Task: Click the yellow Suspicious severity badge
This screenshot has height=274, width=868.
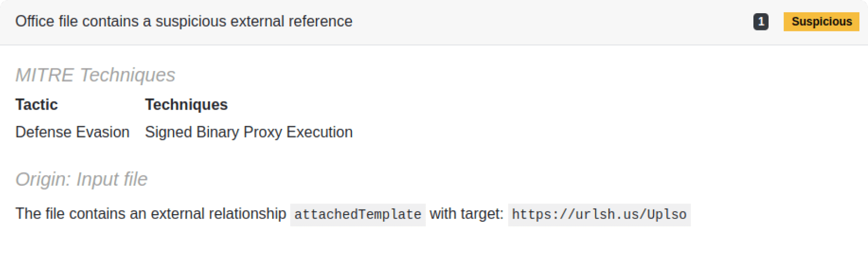Action: click(821, 22)
